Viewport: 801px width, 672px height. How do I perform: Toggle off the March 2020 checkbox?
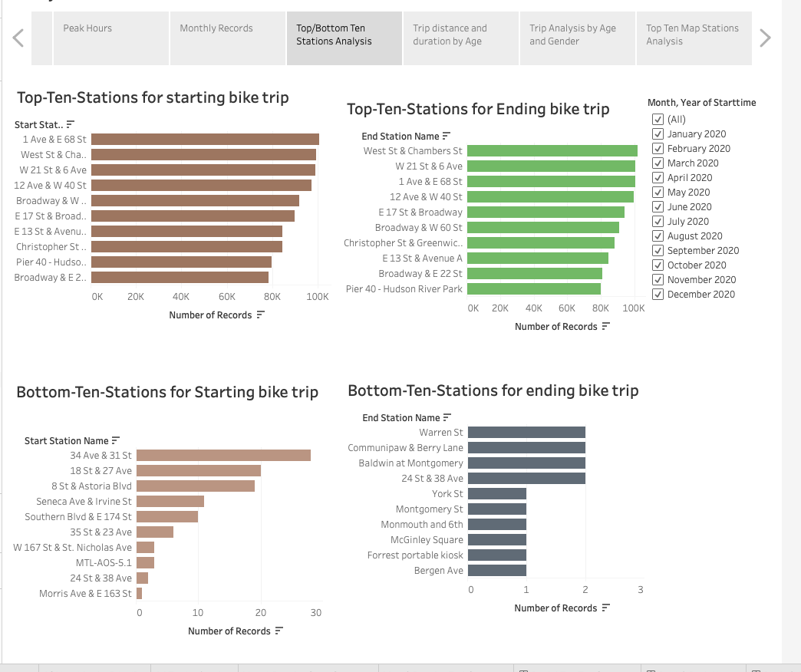click(x=658, y=163)
